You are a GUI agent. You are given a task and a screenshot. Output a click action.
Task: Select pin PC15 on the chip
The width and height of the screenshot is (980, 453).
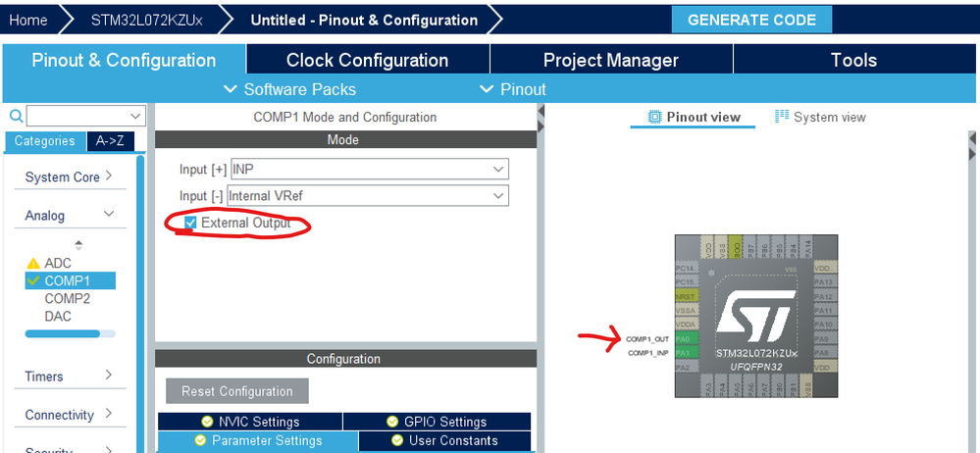click(687, 281)
